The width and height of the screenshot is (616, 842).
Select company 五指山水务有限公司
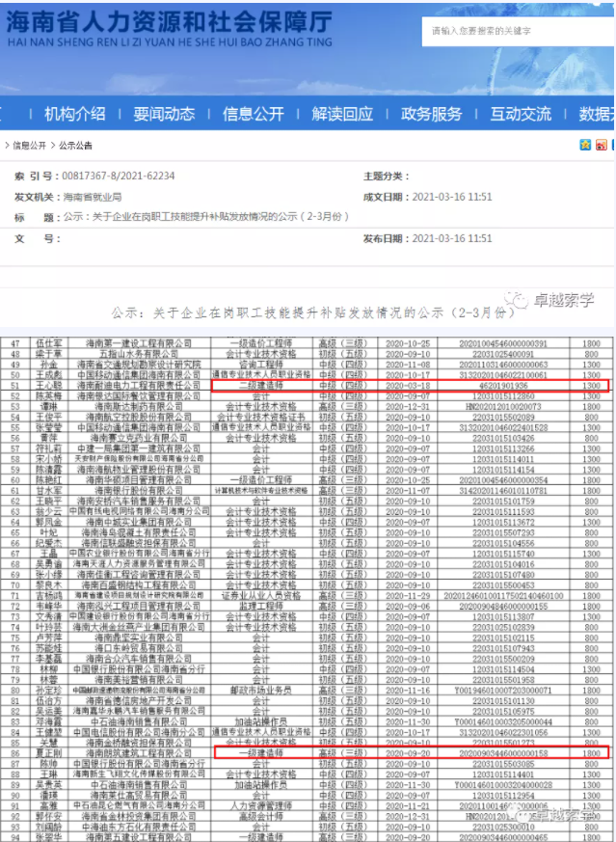click(x=139, y=354)
